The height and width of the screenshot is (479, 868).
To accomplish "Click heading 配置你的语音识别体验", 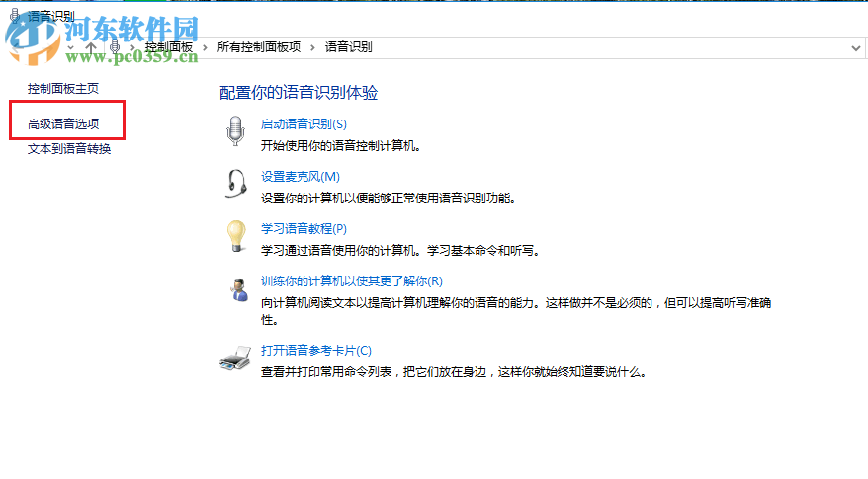I will (299, 93).
